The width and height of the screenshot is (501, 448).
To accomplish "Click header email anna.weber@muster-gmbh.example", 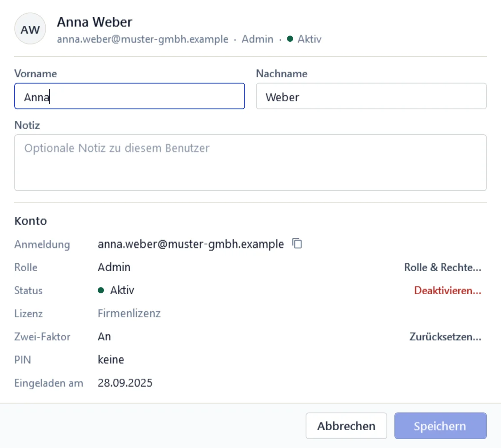I will click(143, 39).
